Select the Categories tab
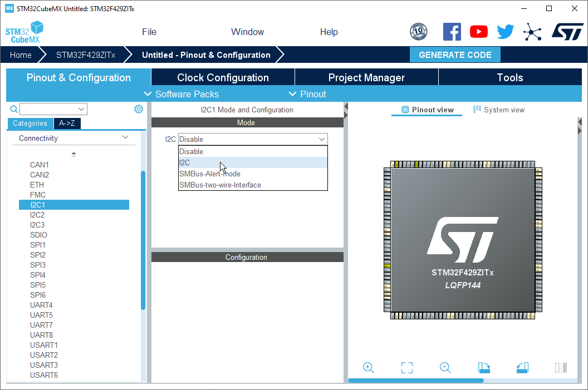Viewport: 588px width, 390px height. [x=30, y=124]
